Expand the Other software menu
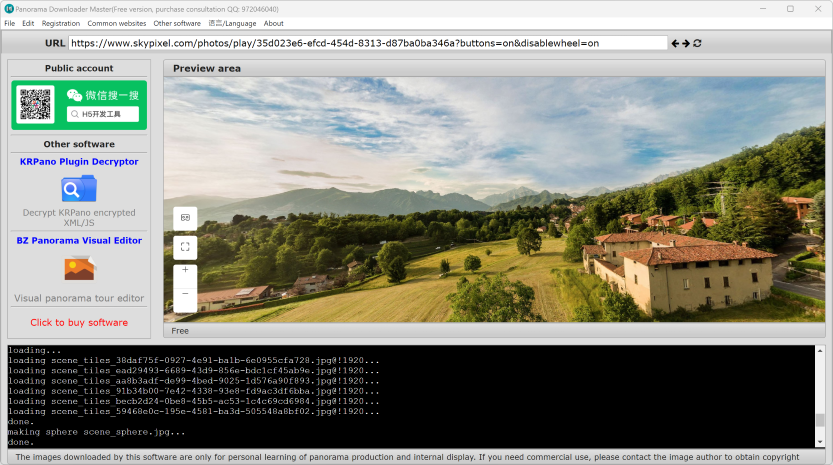The height and width of the screenshot is (465, 833). [177, 23]
